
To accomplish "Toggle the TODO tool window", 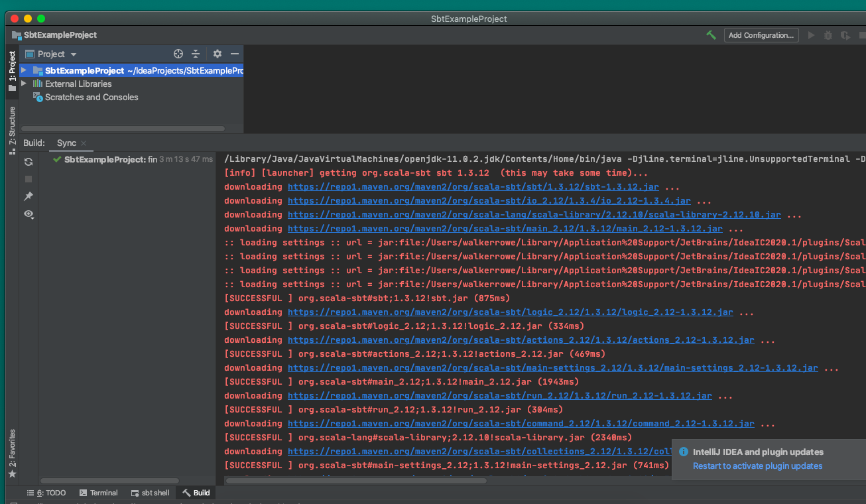I will (46, 493).
